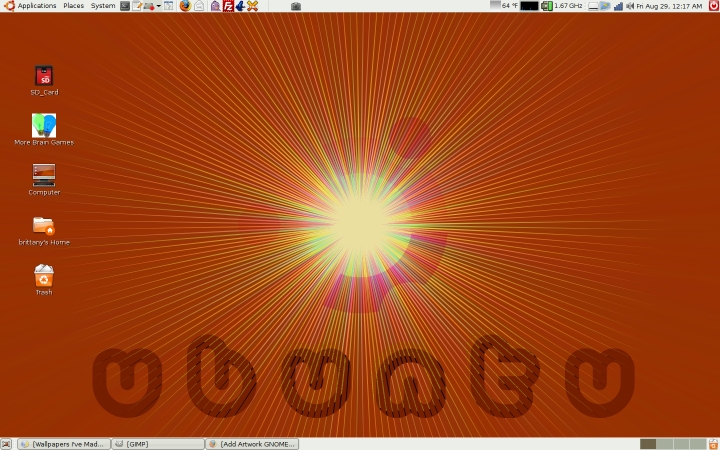Click the red power/quit button

click(714, 6)
